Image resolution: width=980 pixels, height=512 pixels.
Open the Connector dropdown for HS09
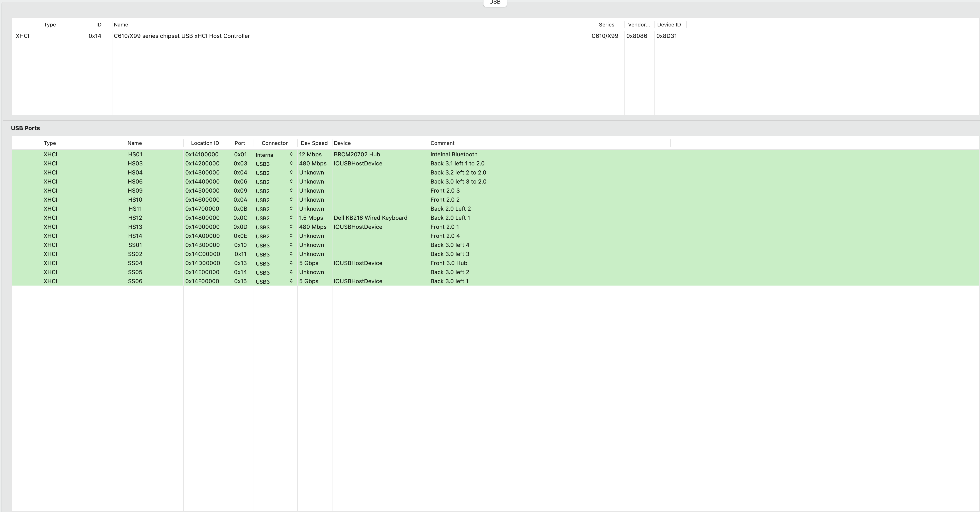click(x=275, y=191)
